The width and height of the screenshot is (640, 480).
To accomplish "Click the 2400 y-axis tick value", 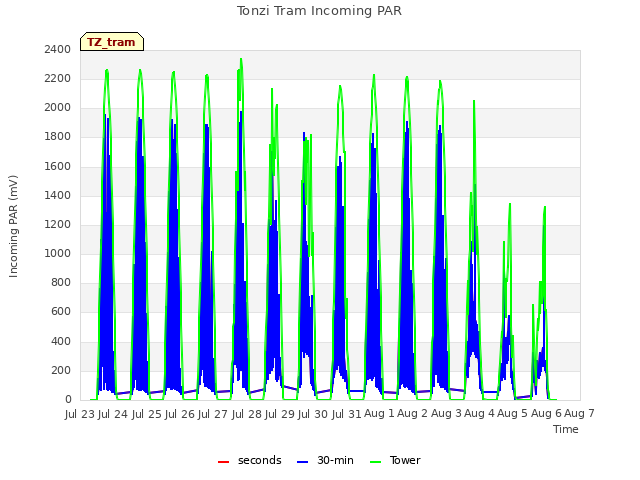I will click(58, 49).
